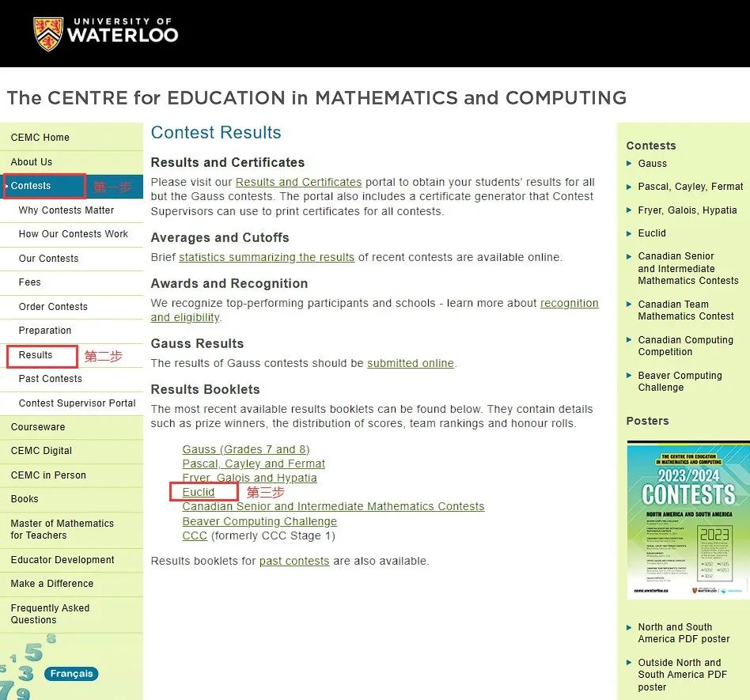Click the Posters heading in right column
This screenshot has width=750, height=700.
pyautogui.click(x=647, y=421)
